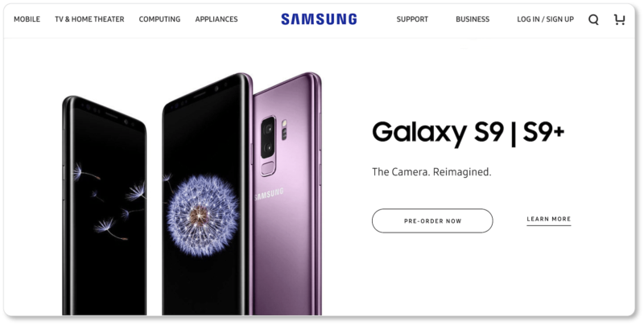Open the Mobile menu

pyautogui.click(x=27, y=19)
